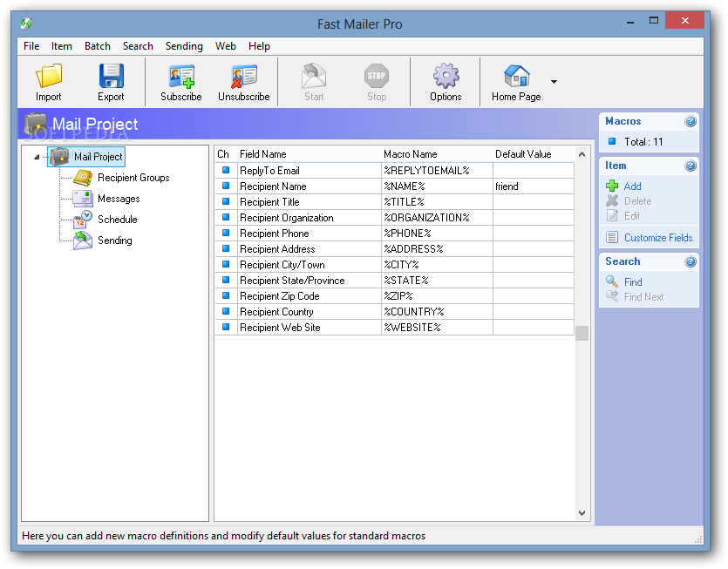Viewport: 728px width, 569px height.
Task: Toggle the Recipient City/Town row check box
Action: pyautogui.click(x=226, y=265)
